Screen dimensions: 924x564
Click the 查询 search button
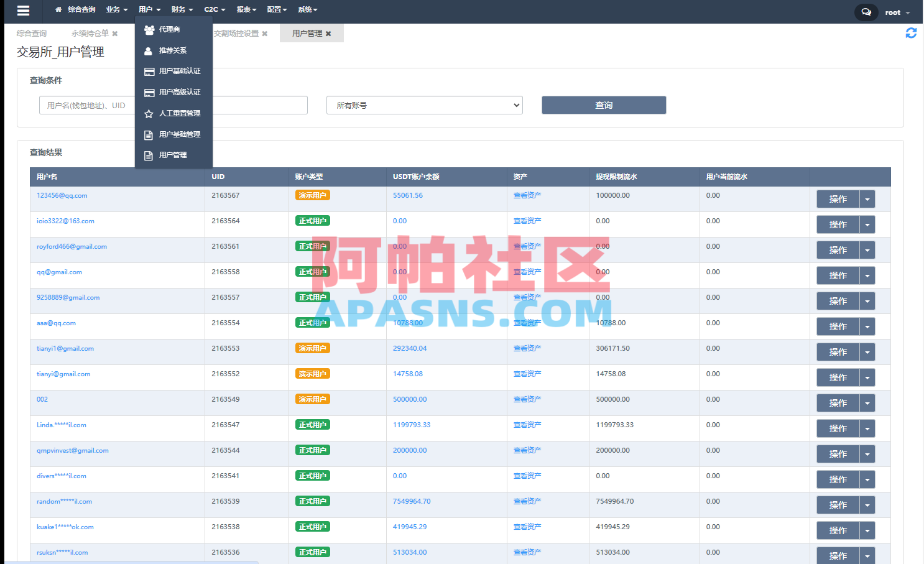point(603,105)
